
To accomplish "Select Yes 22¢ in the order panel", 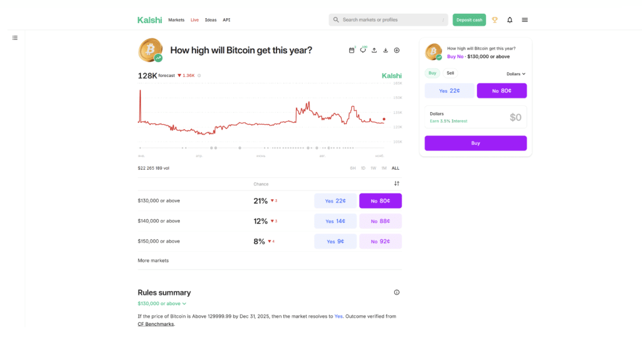I will click(450, 91).
